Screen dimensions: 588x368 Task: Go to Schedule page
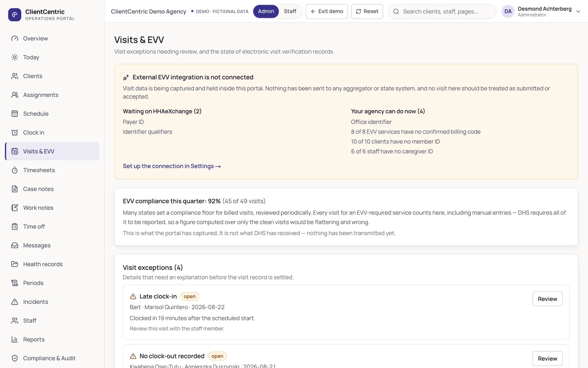coord(52,114)
